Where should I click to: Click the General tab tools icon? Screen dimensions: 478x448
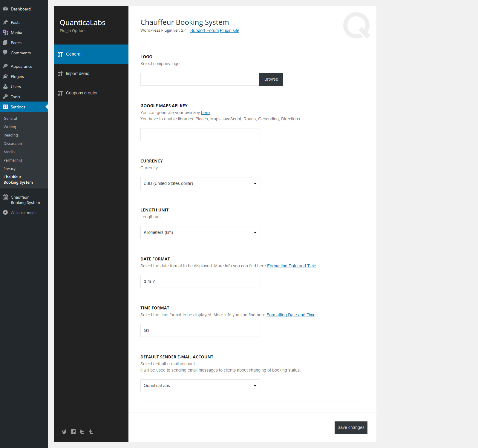point(61,54)
